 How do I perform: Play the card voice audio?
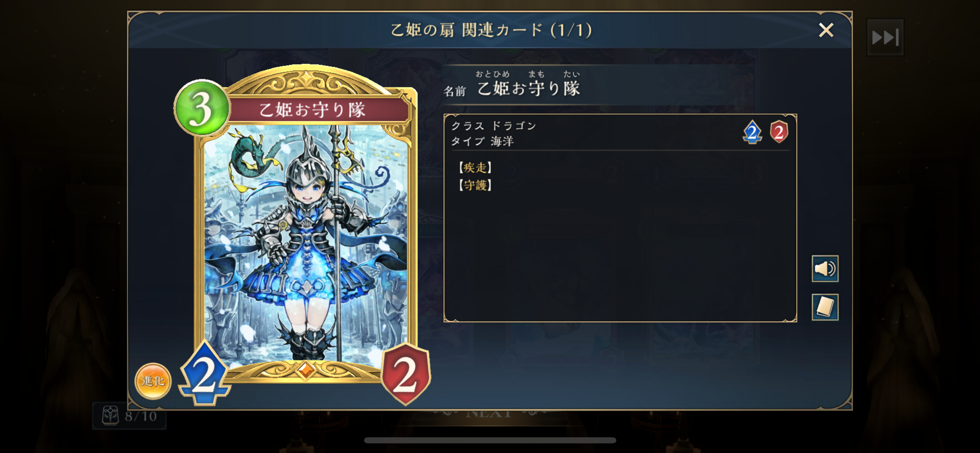[x=825, y=269]
